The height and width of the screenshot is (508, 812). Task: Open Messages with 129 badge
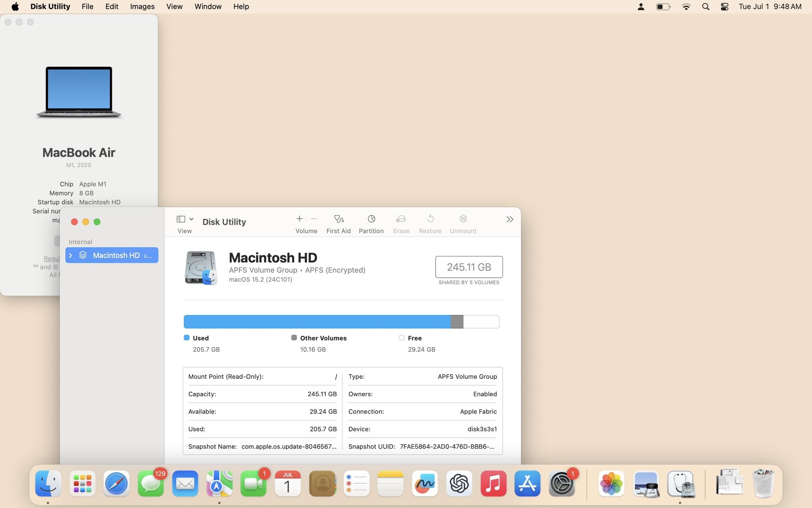coord(151,483)
